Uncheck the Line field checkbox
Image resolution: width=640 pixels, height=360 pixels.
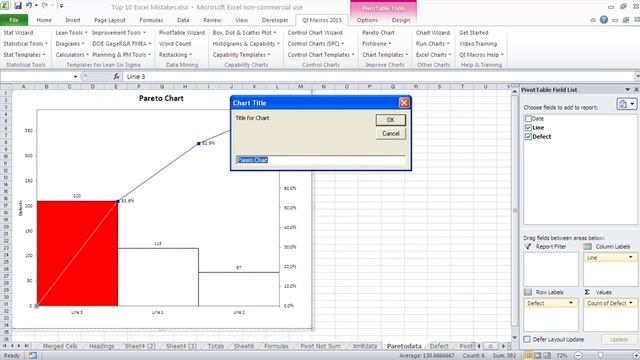pos(528,128)
